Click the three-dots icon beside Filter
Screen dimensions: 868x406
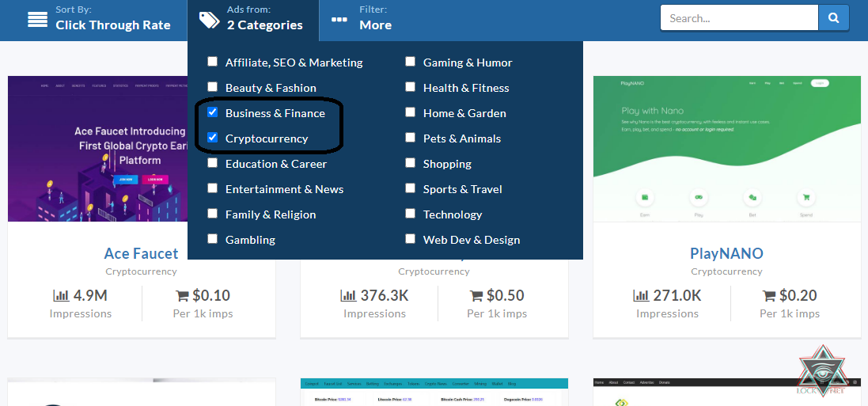point(339,20)
